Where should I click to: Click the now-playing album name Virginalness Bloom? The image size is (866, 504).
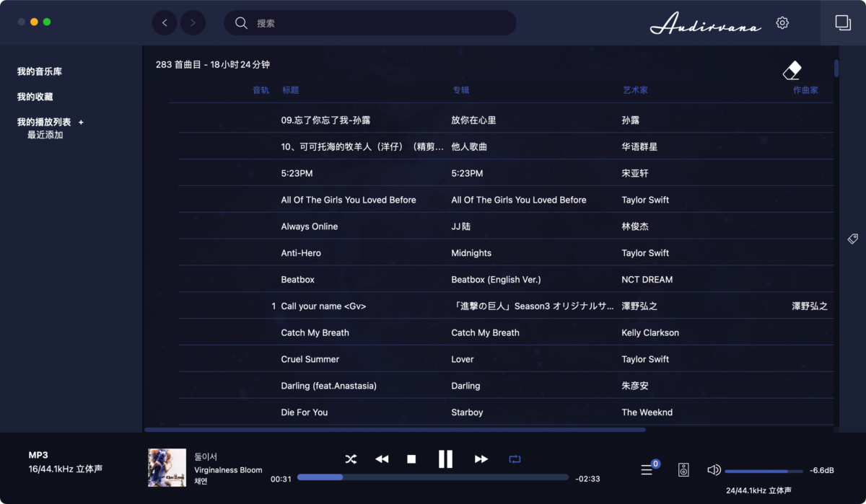228,470
